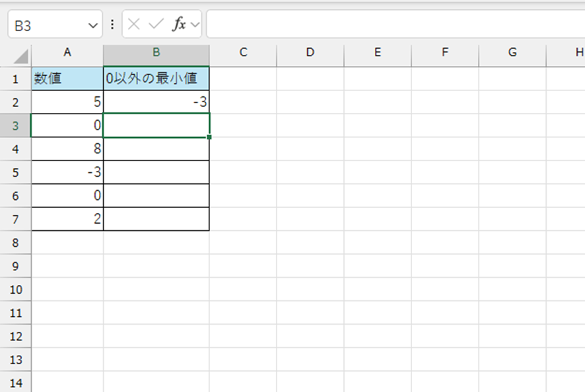Select column B header
585x392 pixels.
[x=156, y=53]
